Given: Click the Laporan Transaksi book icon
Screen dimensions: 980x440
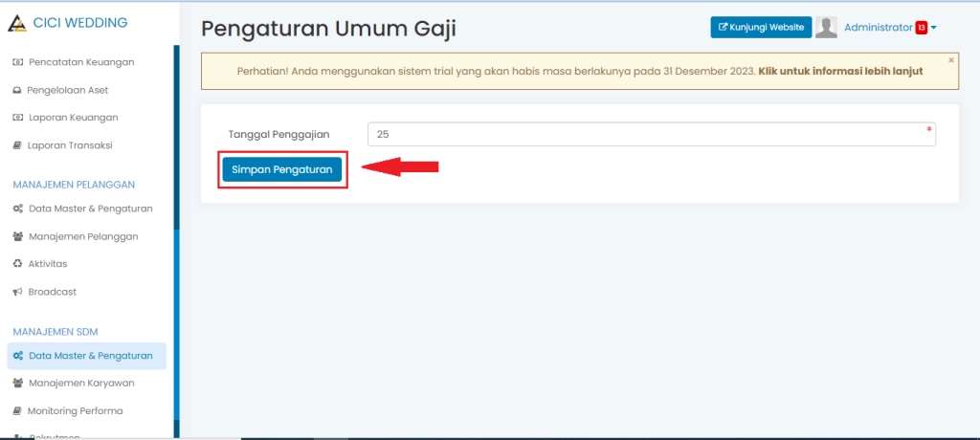Looking at the screenshot, I should (x=17, y=145).
